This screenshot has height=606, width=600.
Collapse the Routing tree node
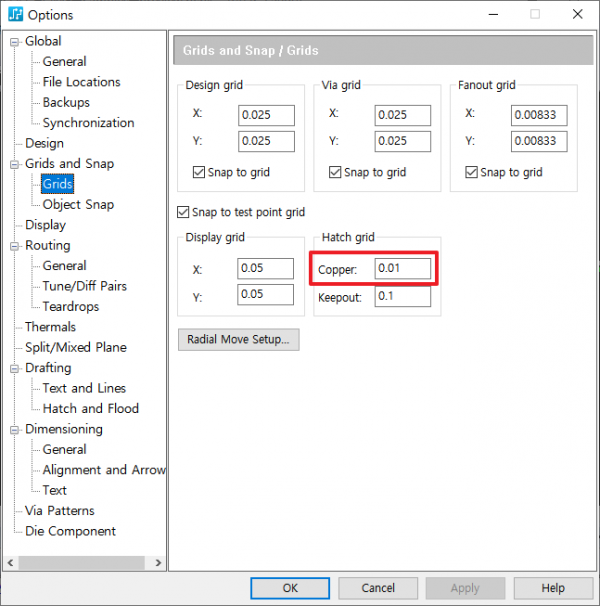[x=15, y=246]
